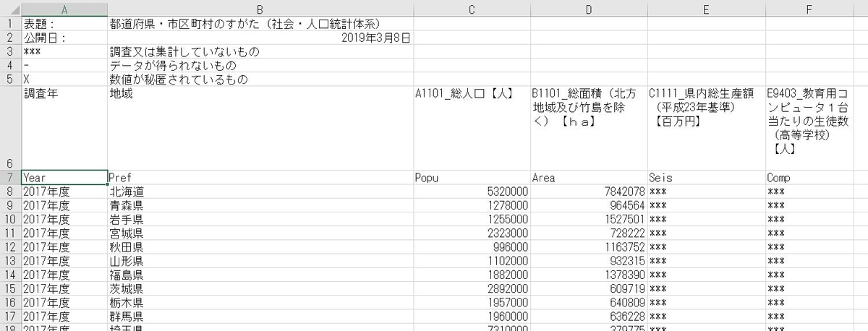Click header cell B1101_総面積
The width and height of the screenshot is (868, 331).
point(589,129)
